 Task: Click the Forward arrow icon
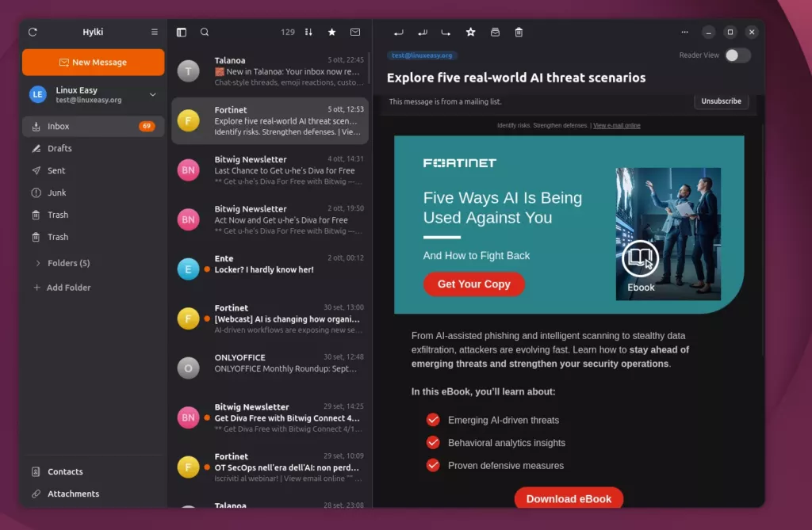point(446,32)
